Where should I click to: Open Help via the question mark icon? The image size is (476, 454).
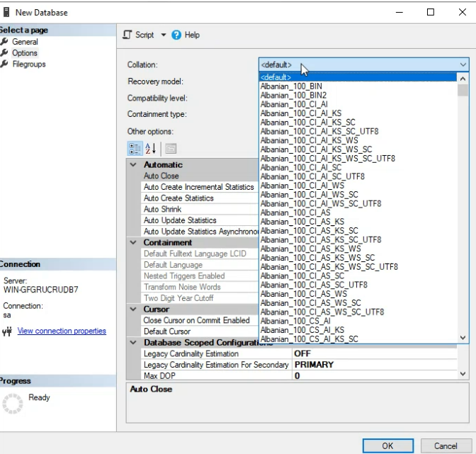(176, 35)
